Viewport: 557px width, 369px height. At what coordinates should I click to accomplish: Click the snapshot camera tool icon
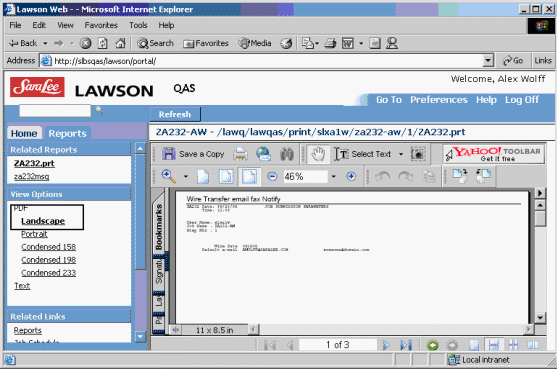point(418,154)
